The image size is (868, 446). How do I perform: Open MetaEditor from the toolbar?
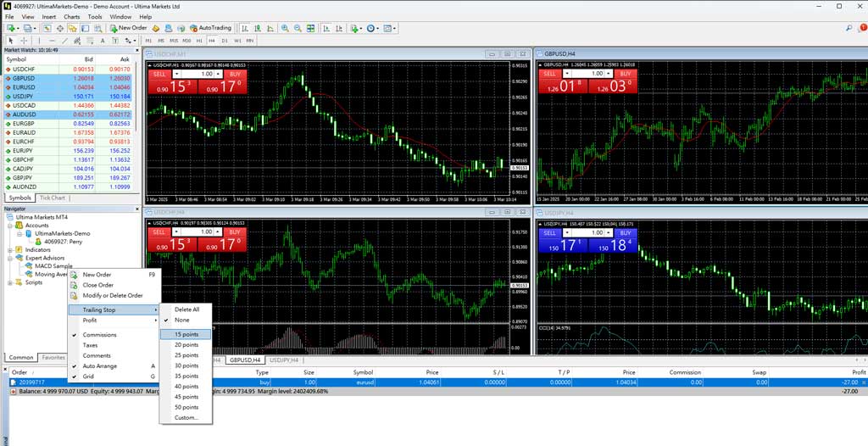click(x=156, y=28)
